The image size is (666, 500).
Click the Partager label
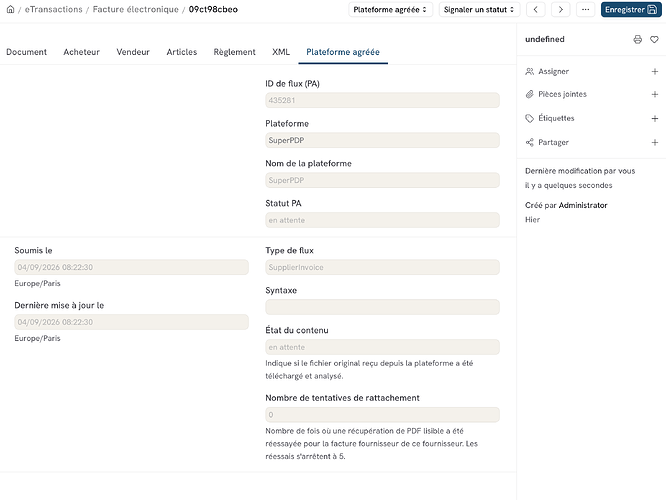pyautogui.click(x=553, y=142)
